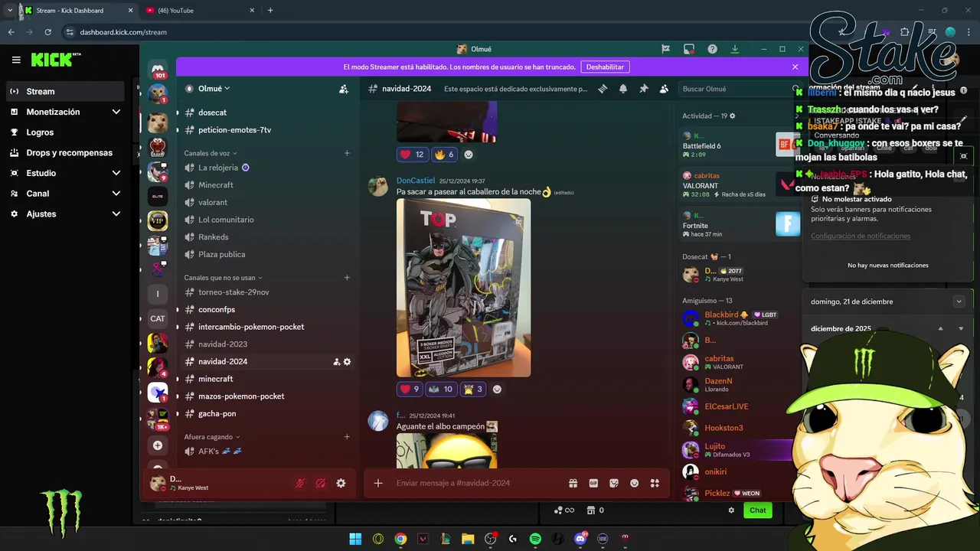Image resolution: width=980 pixels, height=551 pixels.
Task: Click Deshabilitar in Streamer mode banner
Action: [x=605, y=67]
